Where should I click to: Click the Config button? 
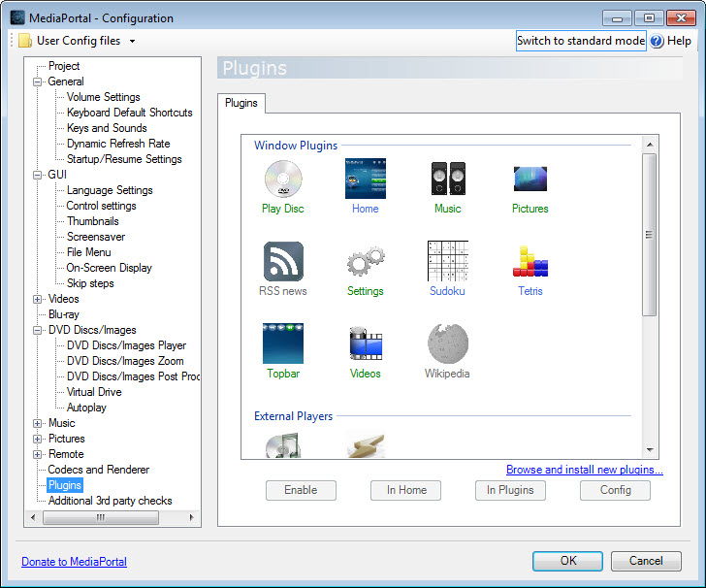pyautogui.click(x=615, y=490)
